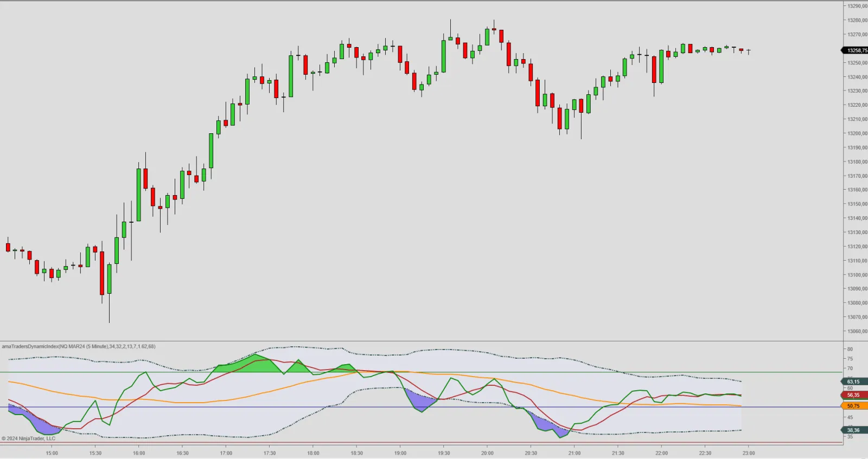Click the 20:00 time axis label

pos(487,453)
